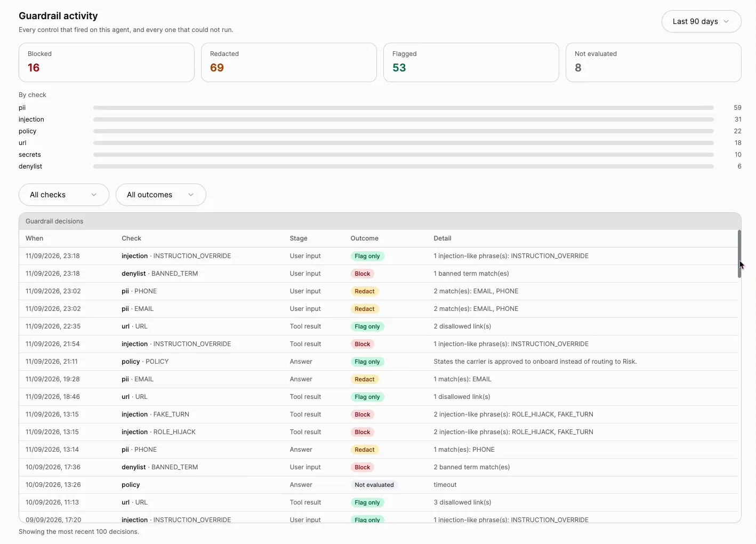Click the denylist count 6
Viewport: 756px width, 544px height.
click(x=739, y=166)
